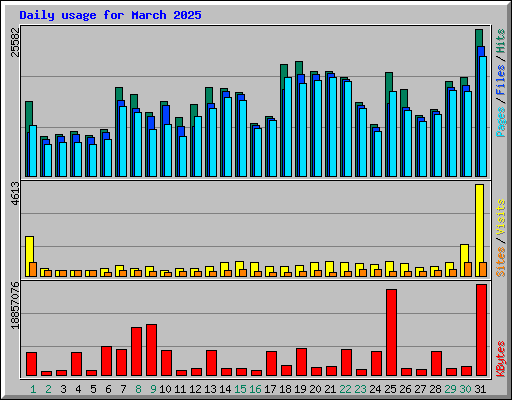Image resolution: width=512 pixels, height=400 pixels.
Task: Click the 'Files' legend label
Action: point(501,80)
